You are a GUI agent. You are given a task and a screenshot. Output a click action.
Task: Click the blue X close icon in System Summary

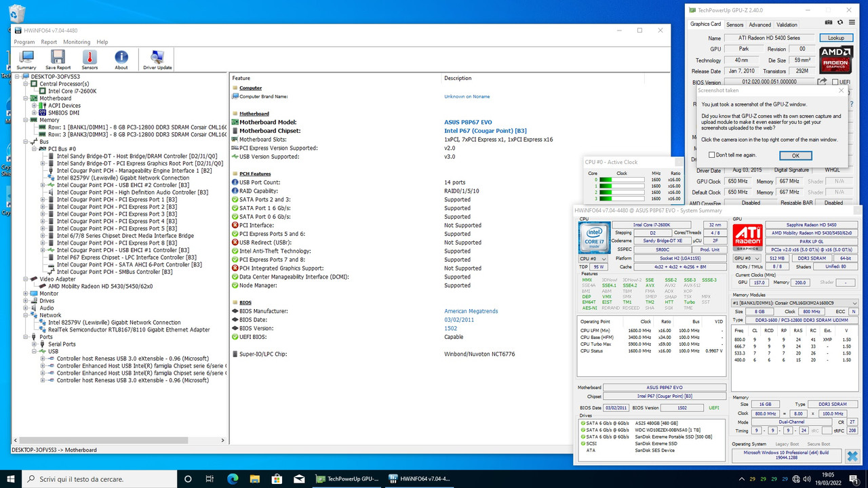pyautogui.click(x=852, y=455)
